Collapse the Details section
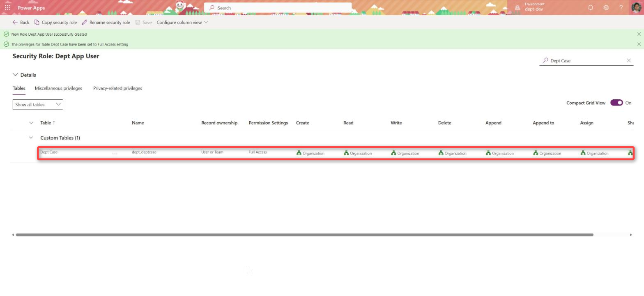 point(24,75)
